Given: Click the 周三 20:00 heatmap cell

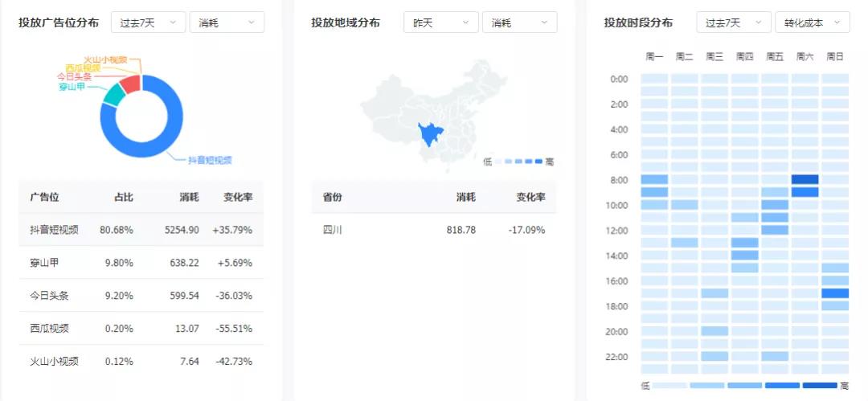Looking at the screenshot, I should click(x=714, y=331).
